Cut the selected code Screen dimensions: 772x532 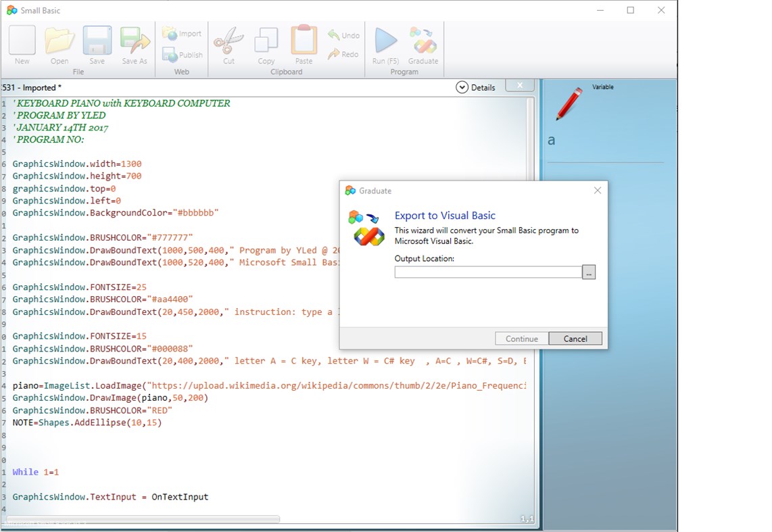227,42
